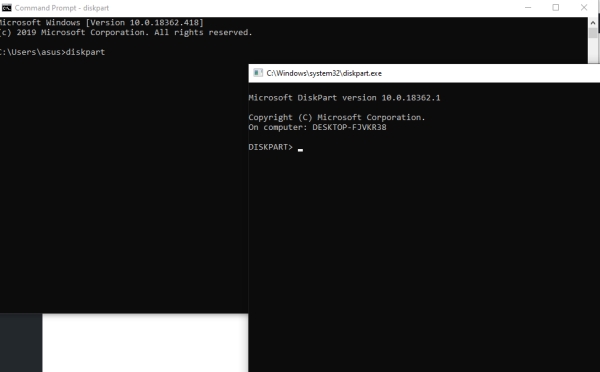This screenshot has height=372, width=600.
Task: Click the C:\Windows\system32\diskpart.exe title text
Action: (324, 73)
